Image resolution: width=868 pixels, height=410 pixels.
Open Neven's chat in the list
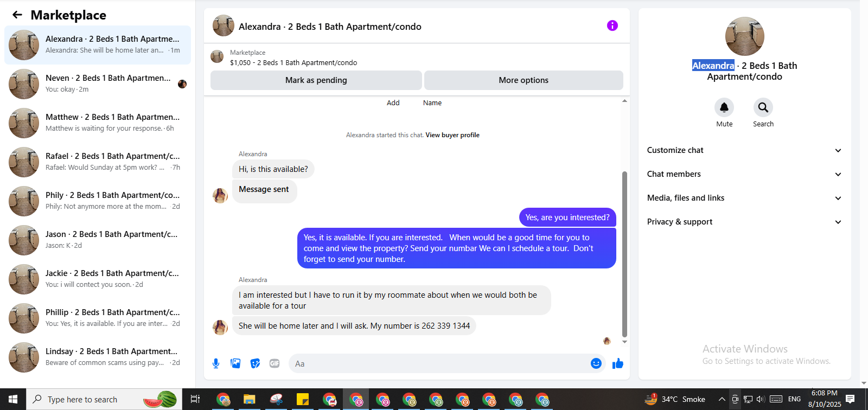tap(98, 84)
